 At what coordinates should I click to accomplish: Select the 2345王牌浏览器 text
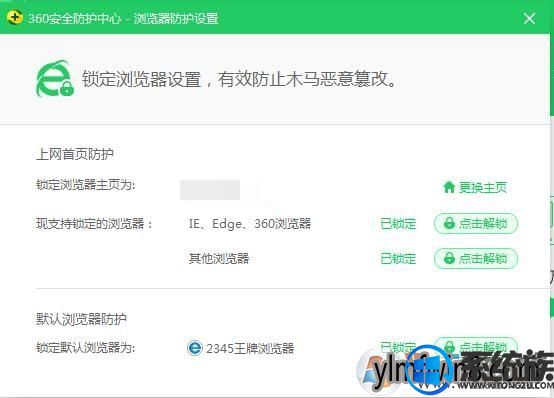[250, 349]
